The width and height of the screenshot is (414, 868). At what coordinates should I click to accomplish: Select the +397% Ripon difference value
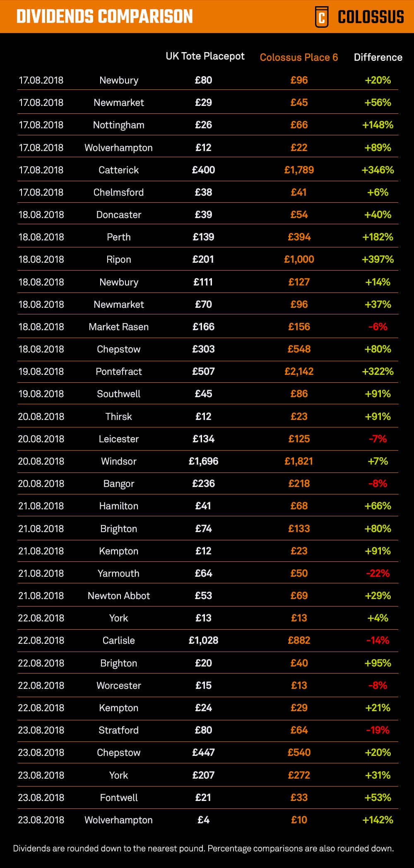click(378, 259)
